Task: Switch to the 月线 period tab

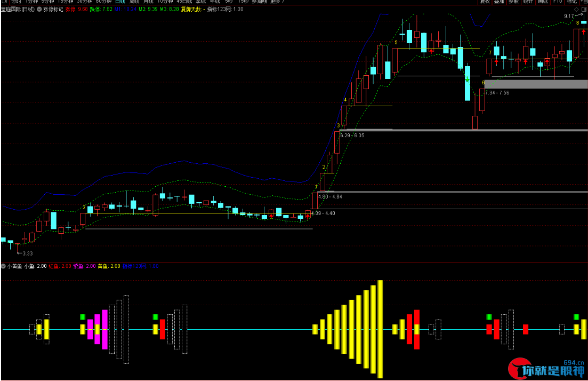Action: [149, 2]
